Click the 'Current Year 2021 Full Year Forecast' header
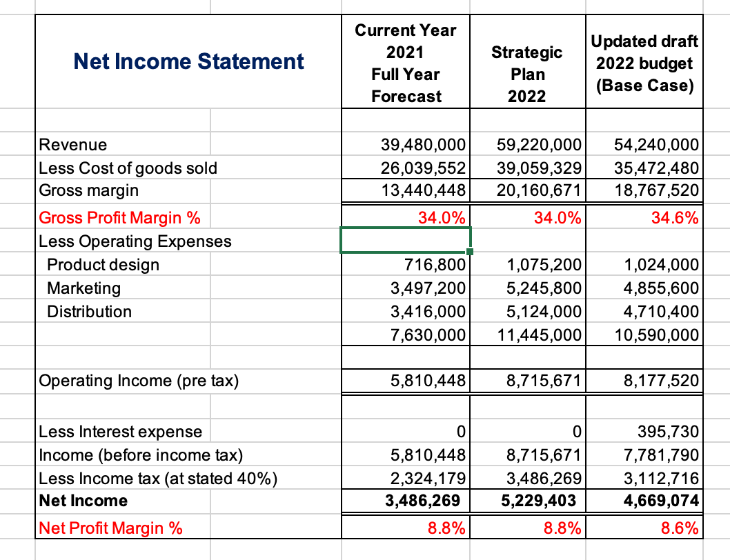The height and width of the screenshot is (560, 730). click(x=406, y=63)
